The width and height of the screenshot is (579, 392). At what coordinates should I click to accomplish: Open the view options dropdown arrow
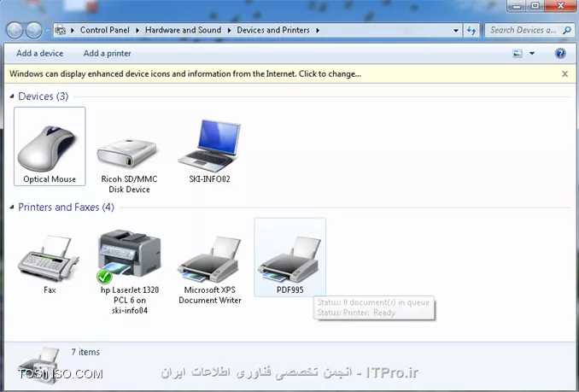532,54
